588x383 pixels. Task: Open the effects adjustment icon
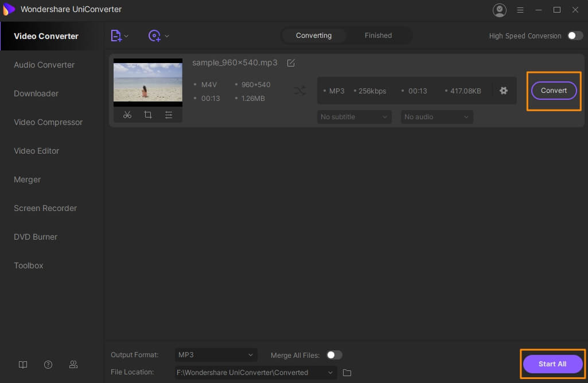coord(169,115)
